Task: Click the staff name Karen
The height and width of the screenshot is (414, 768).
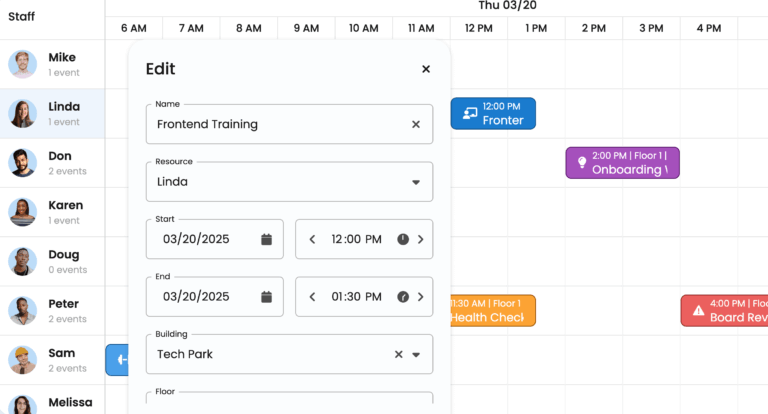Action: [66, 205]
